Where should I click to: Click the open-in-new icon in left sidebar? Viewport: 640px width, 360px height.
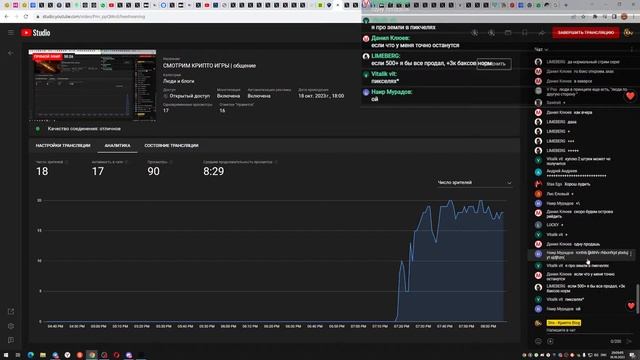[11, 311]
